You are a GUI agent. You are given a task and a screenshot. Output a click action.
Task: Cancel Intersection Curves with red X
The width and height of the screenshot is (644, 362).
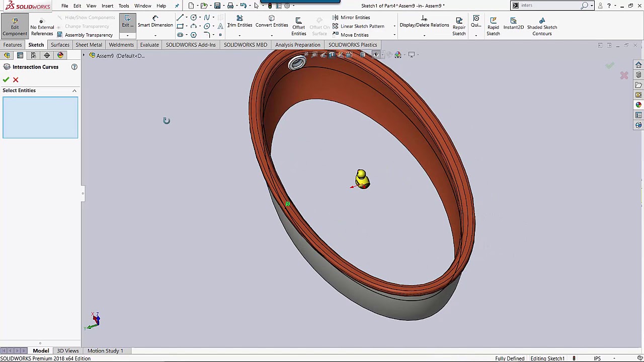tap(16, 79)
